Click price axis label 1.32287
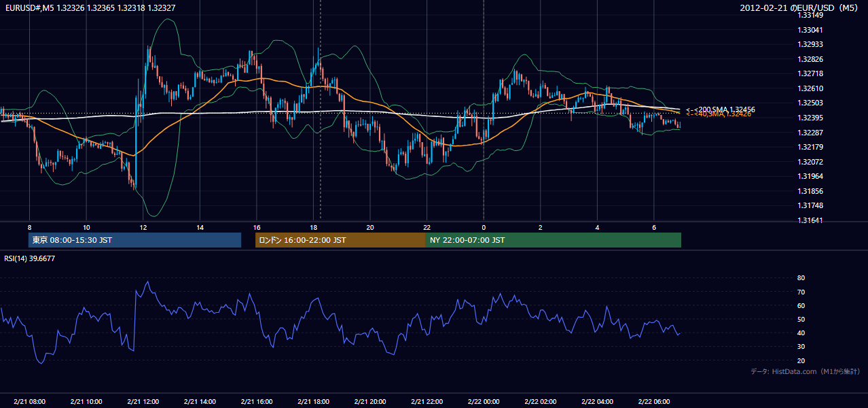 click(811, 133)
